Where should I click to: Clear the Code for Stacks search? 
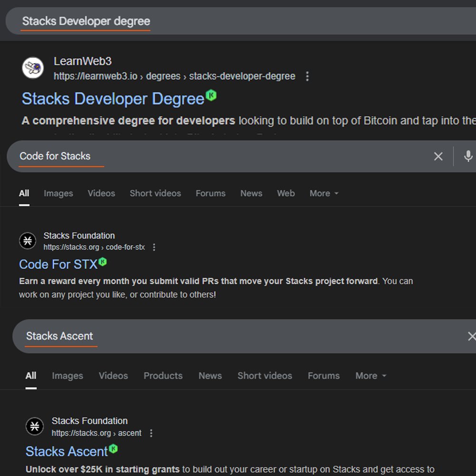click(x=438, y=156)
